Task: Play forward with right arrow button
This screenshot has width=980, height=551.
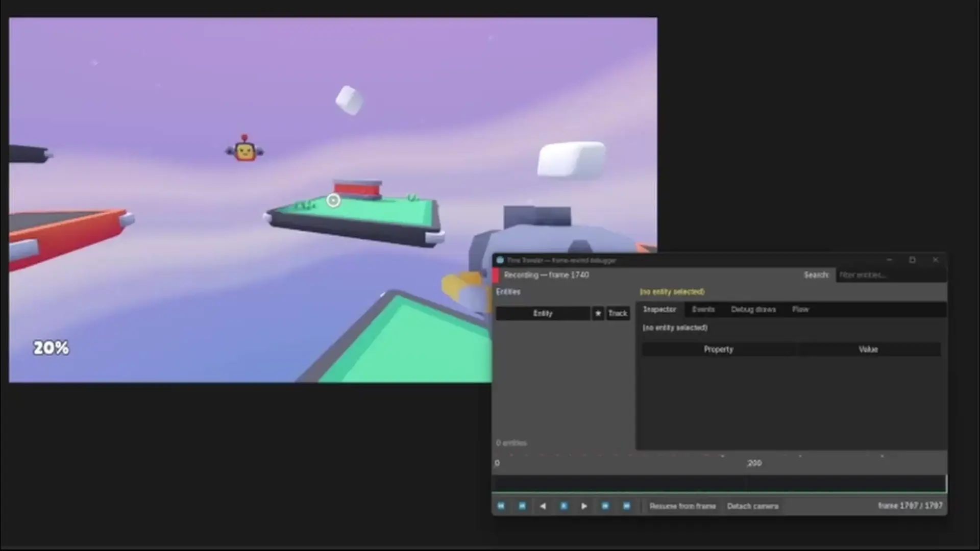Action: [x=584, y=506]
